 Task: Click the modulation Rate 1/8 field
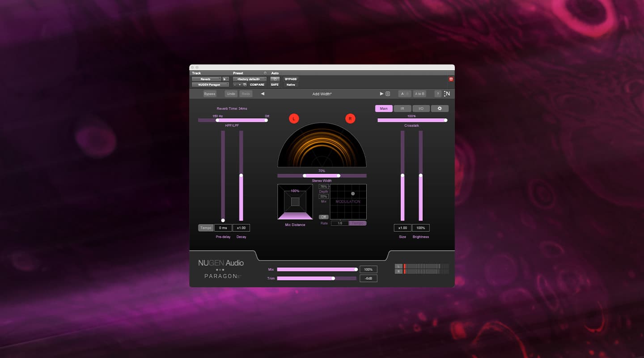[340, 223]
